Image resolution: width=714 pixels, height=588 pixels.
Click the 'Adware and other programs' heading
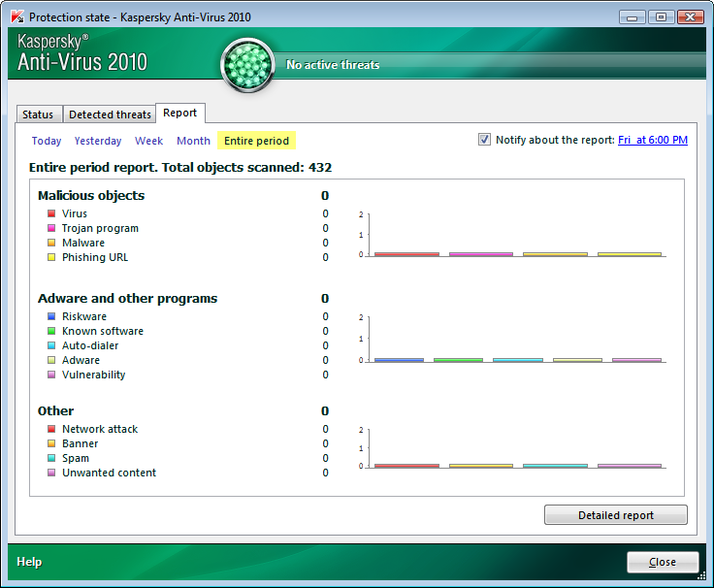pyautogui.click(x=127, y=298)
